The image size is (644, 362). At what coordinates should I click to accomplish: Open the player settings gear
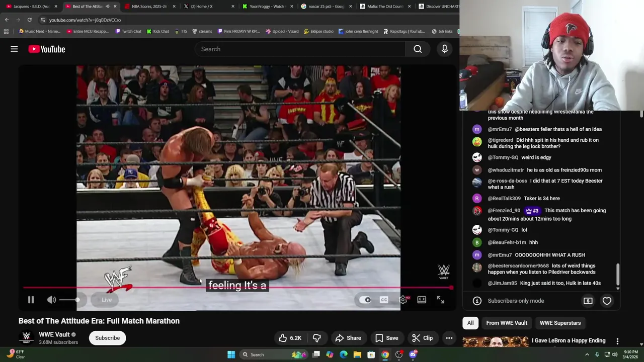[403, 300]
